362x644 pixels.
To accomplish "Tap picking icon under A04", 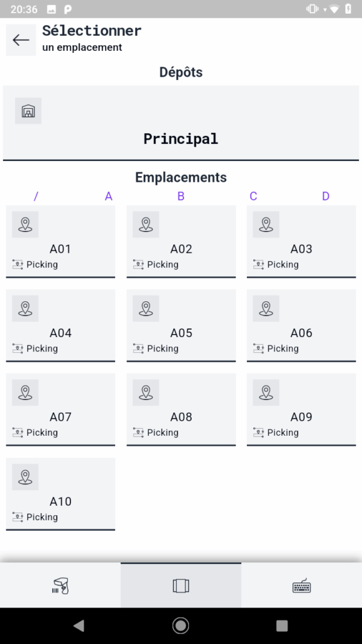I will (x=18, y=348).
